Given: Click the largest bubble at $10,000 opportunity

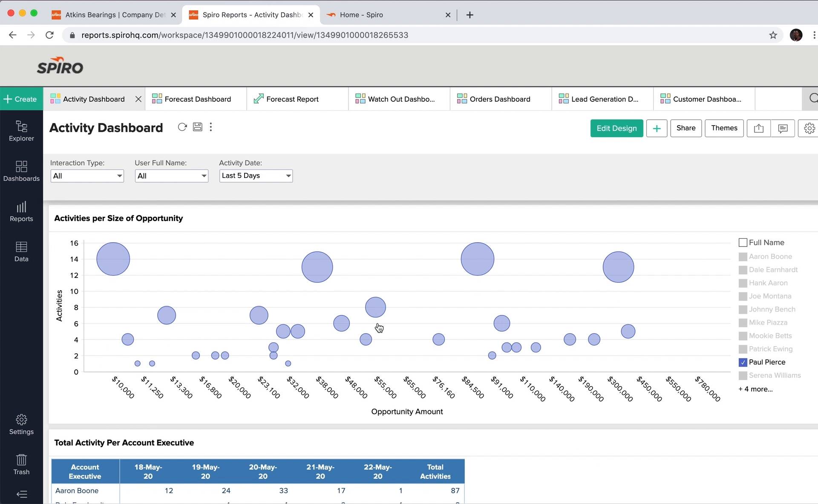Looking at the screenshot, I should (x=113, y=259).
